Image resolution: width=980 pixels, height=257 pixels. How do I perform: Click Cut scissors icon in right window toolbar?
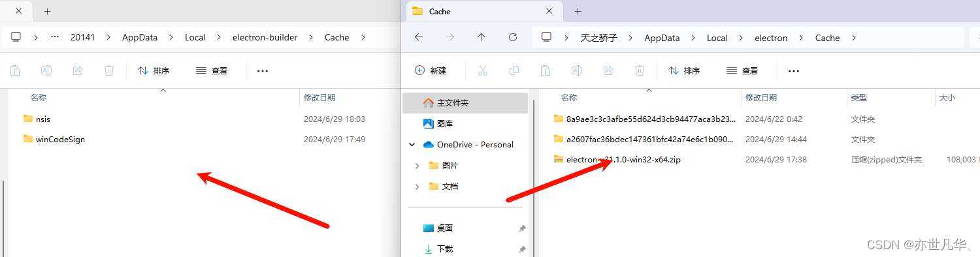(483, 70)
